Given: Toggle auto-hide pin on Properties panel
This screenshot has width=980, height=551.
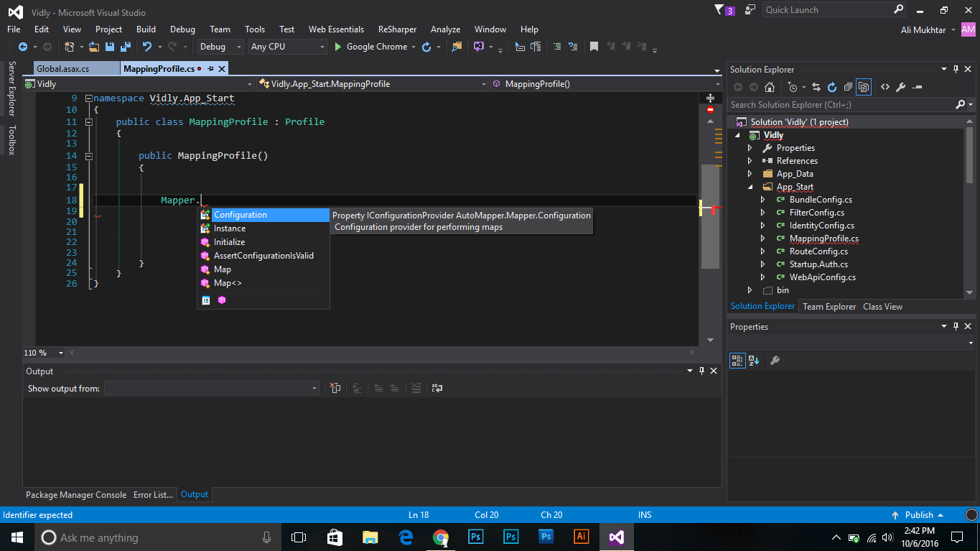Looking at the screenshot, I should pos(956,326).
